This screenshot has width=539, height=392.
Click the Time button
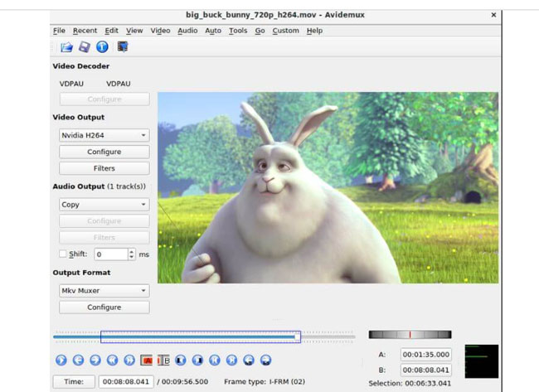click(74, 382)
